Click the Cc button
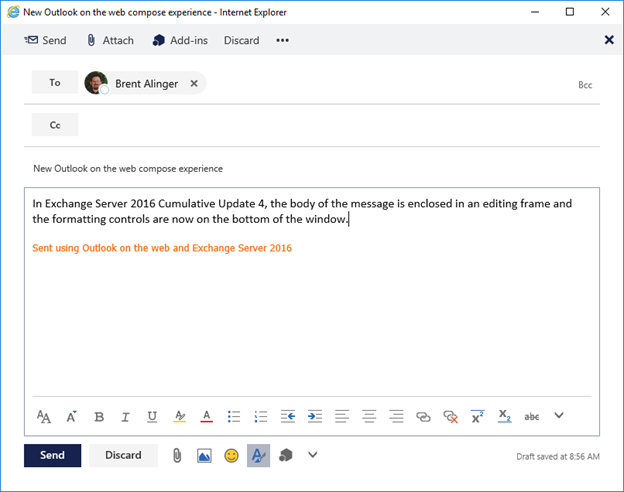The image size is (624, 492). 55,125
